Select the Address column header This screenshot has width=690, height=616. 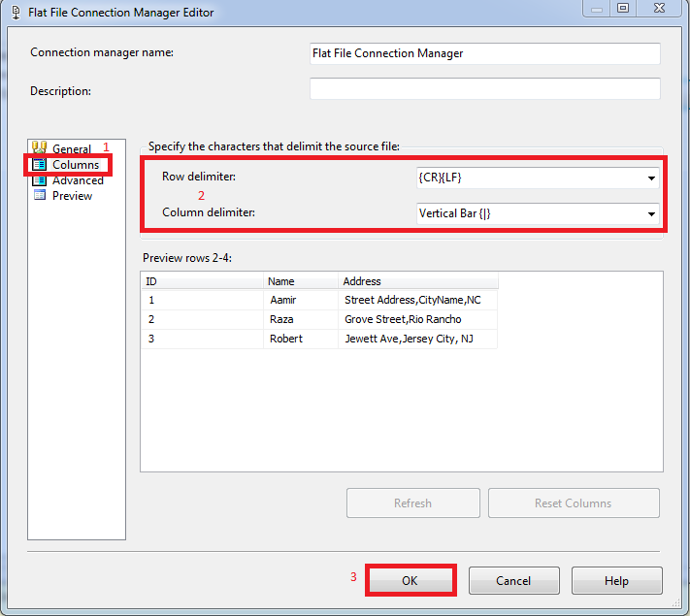coord(418,281)
